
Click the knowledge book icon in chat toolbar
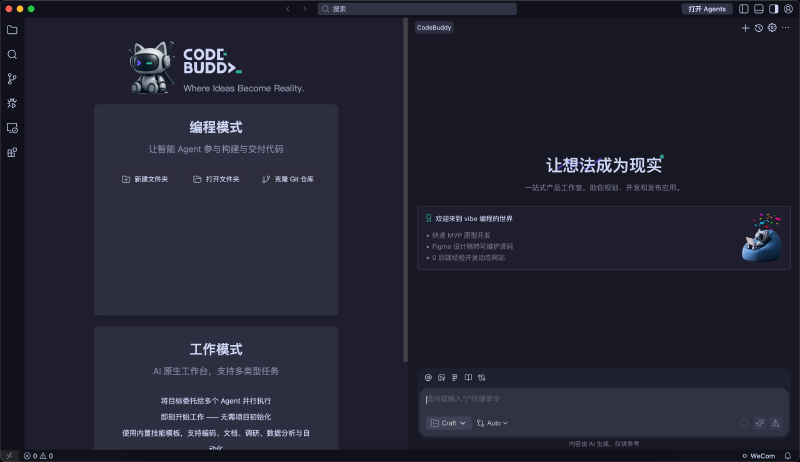[468, 377]
